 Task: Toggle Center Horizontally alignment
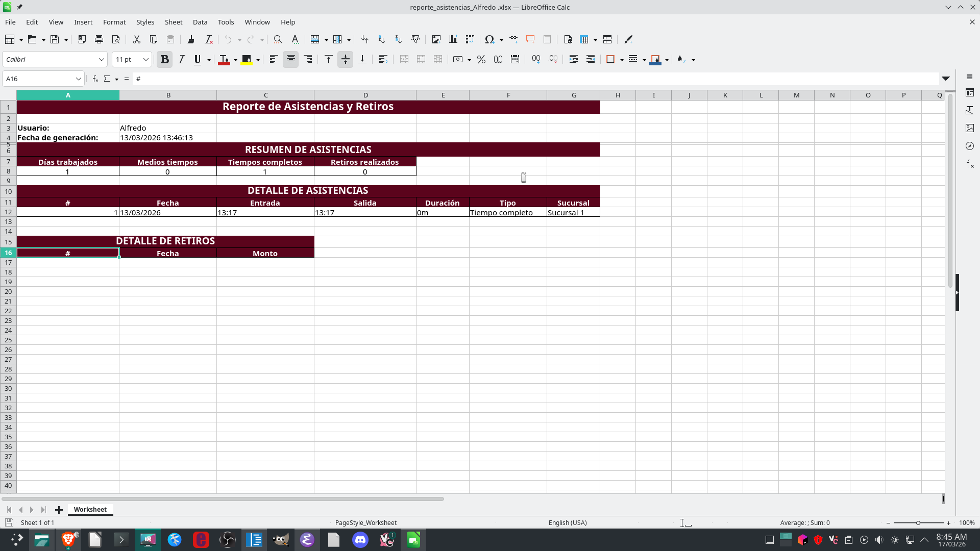(x=290, y=60)
